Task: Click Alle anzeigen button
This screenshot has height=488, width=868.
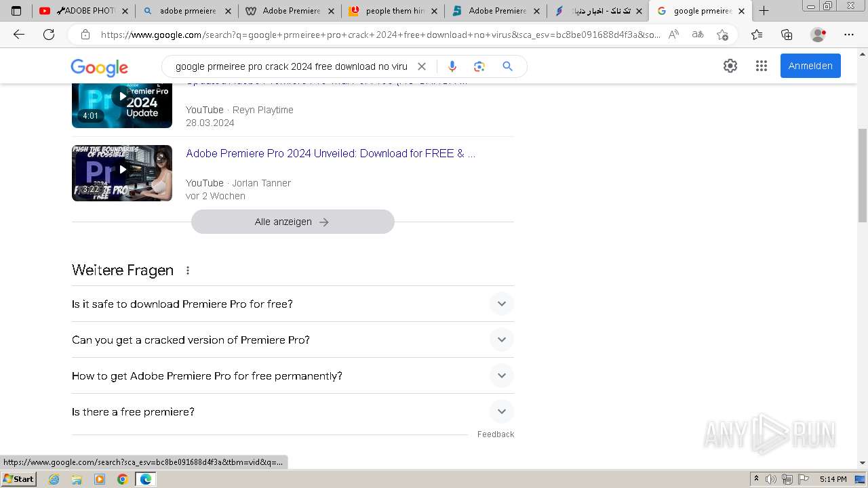Action: click(x=292, y=222)
